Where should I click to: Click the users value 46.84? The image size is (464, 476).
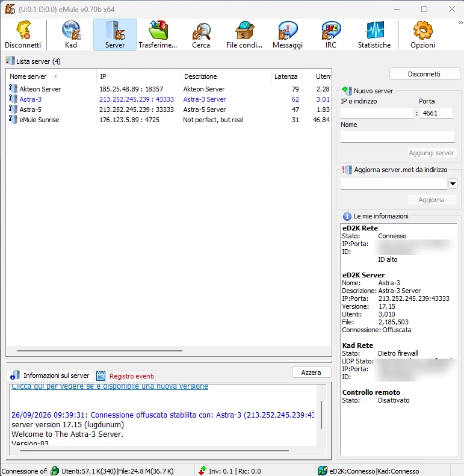321,120
